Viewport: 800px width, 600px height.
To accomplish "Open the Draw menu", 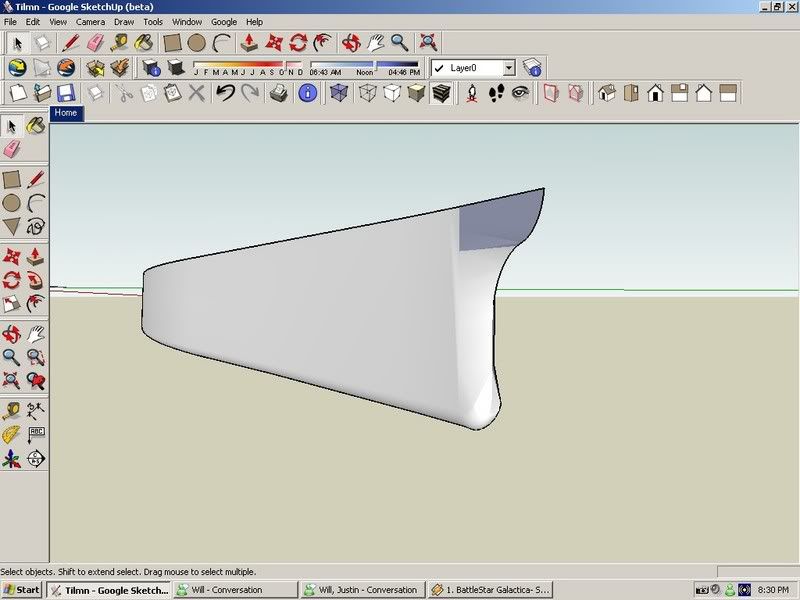I will tap(123, 22).
